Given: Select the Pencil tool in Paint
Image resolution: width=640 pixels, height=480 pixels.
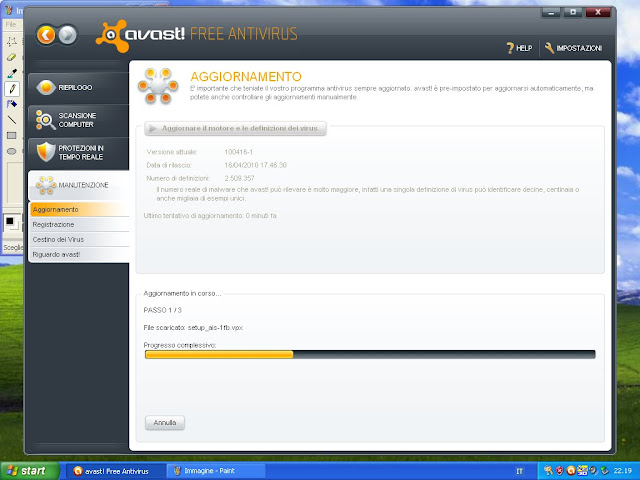Looking at the screenshot, I should (x=12, y=89).
